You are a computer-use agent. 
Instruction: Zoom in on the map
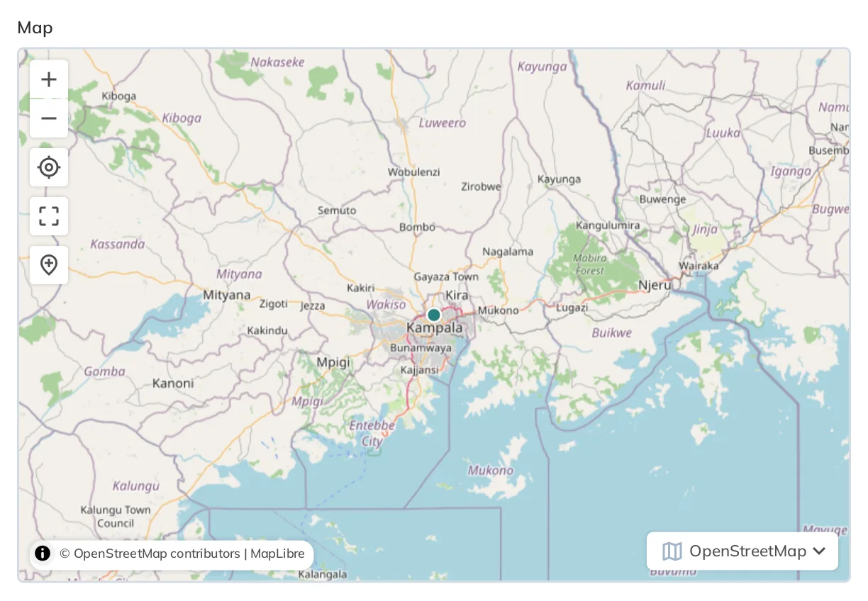tap(49, 79)
